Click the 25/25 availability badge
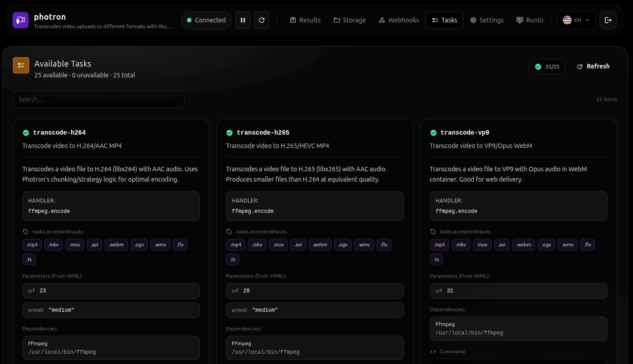Image resolution: width=633 pixels, height=364 pixels. pos(547,66)
